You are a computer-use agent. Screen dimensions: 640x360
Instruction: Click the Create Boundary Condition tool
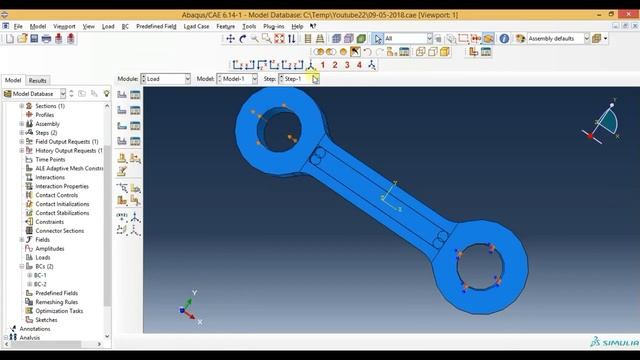pyautogui.click(x=122, y=110)
